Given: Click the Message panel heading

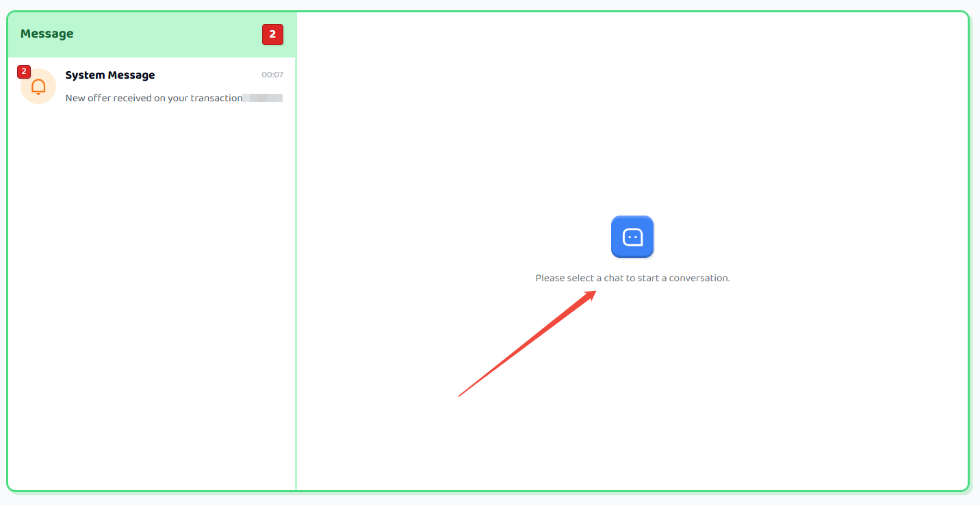Looking at the screenshot, I should click(47, 34).
